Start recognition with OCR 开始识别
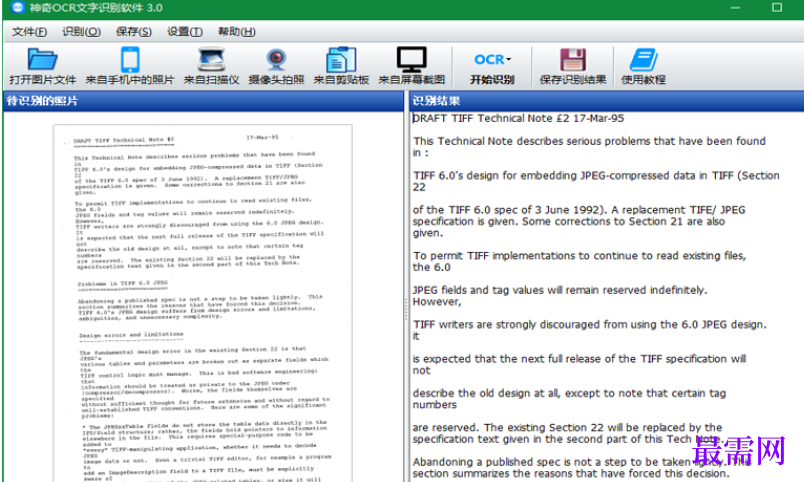 492,67
